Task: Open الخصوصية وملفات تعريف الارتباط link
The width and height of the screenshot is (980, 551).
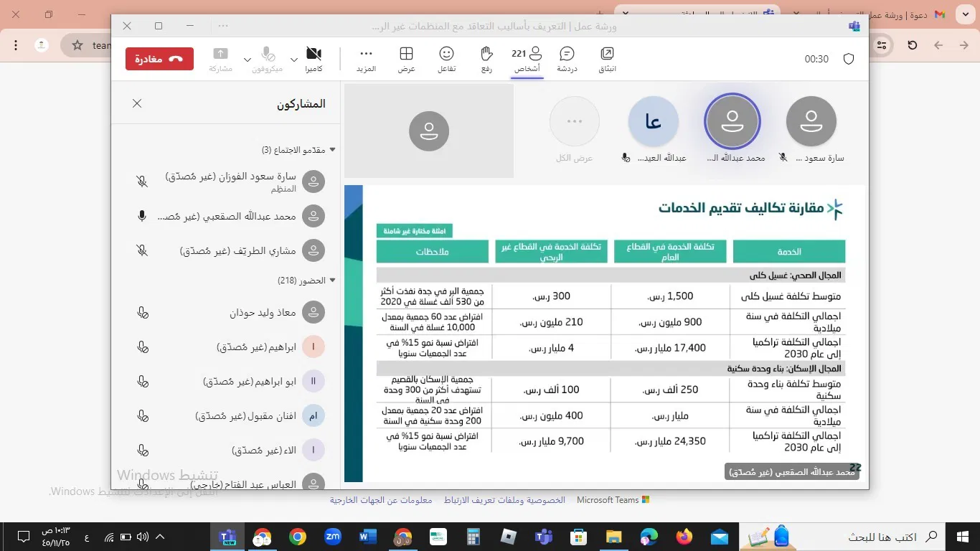Action: [504, 500]
